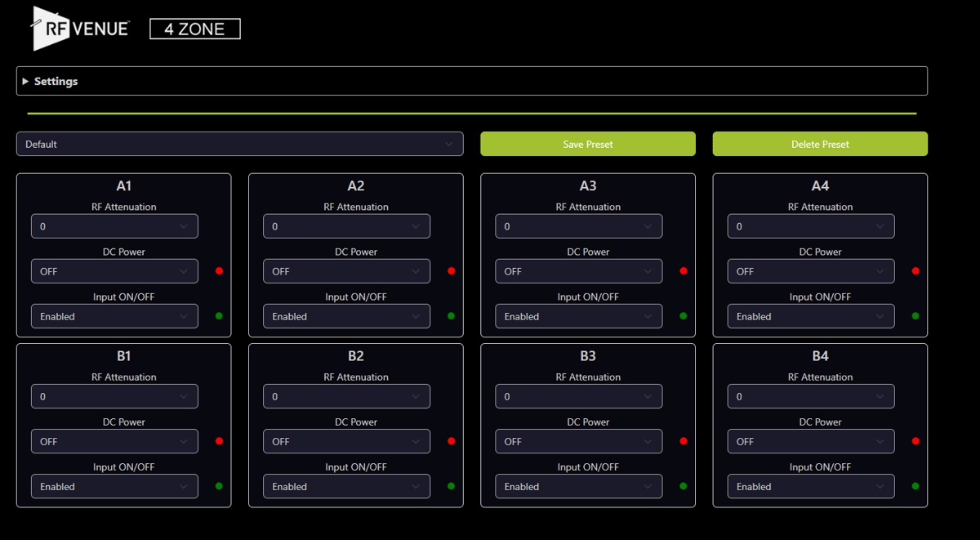Click the 4 ZONE badge

pos(194,29)
